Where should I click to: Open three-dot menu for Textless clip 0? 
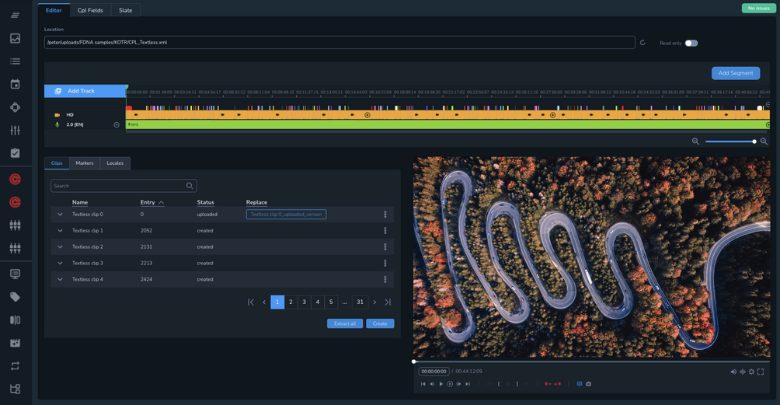tap(385, 214)
